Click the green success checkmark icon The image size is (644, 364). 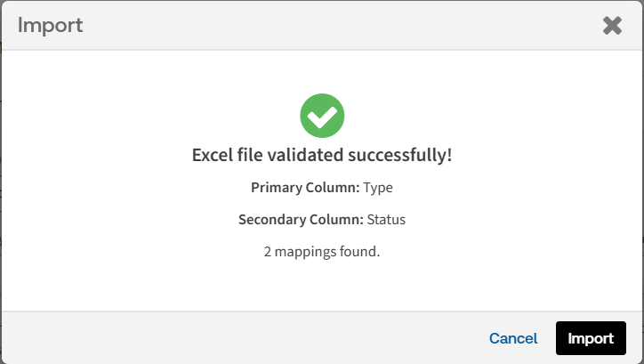[322, 115]
